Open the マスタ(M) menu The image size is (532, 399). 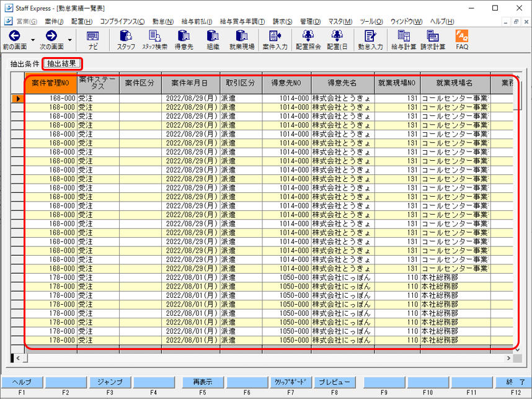pos(340,21)
